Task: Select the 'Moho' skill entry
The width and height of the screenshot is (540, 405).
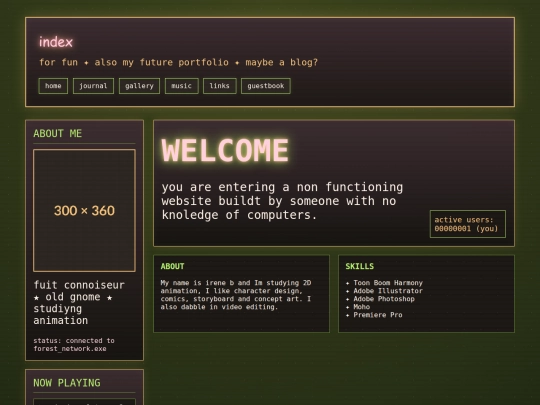Action: point(358,307)
